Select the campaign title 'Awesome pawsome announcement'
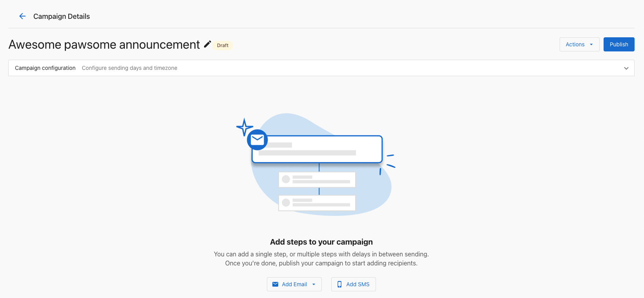This screenshot has height=298, width=644. pos(104,44)
